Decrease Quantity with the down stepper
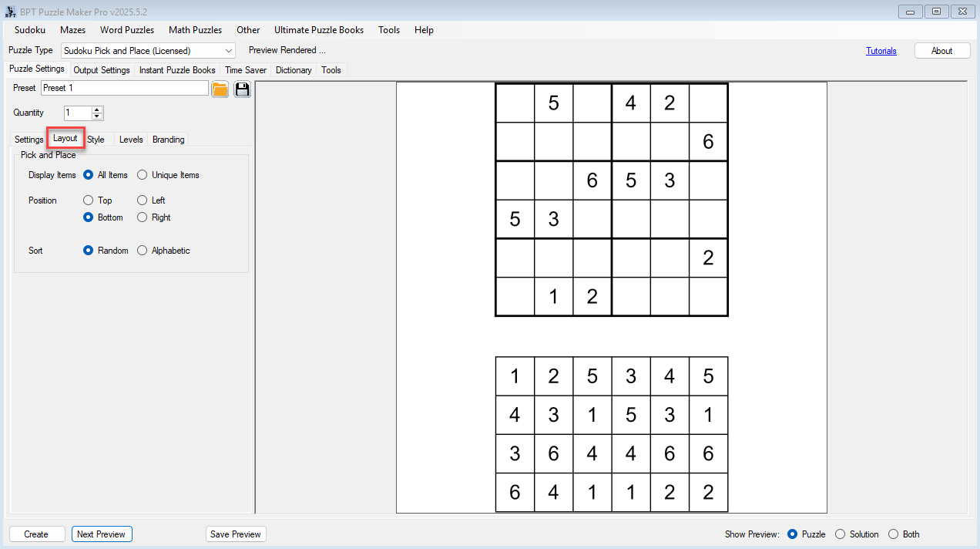Viewport: 980px width, 549px height. [96, 116]
